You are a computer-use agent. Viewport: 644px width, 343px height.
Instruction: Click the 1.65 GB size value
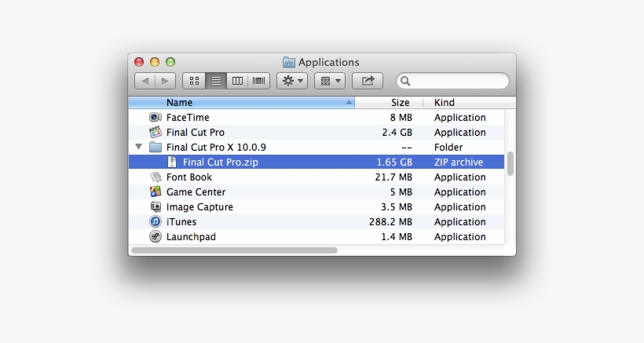tap(394, 162)
